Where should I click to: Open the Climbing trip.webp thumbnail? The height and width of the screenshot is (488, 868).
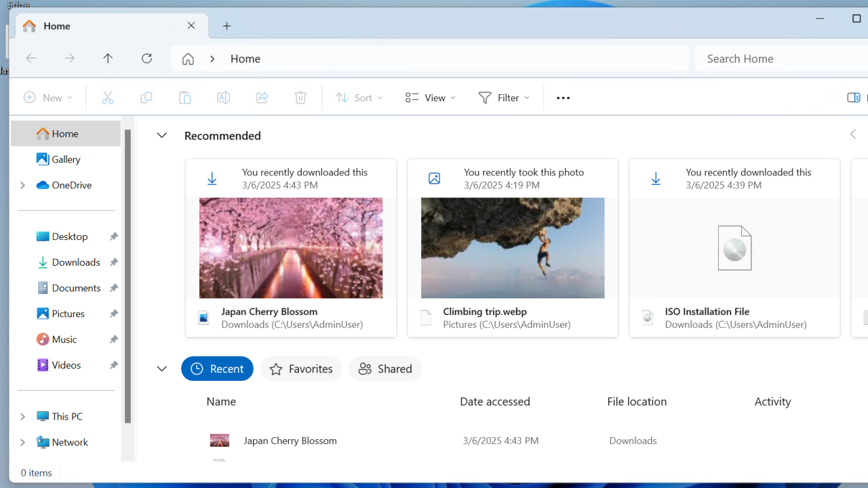coord(513,248)
